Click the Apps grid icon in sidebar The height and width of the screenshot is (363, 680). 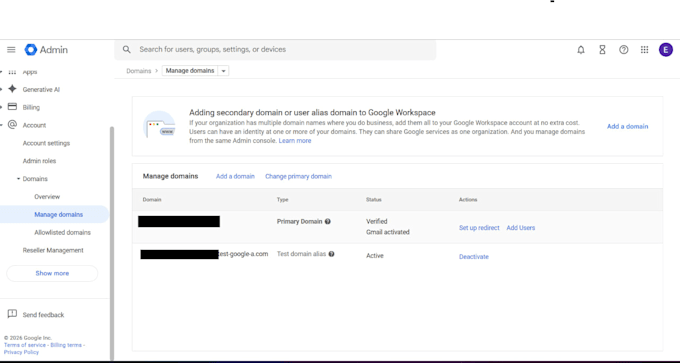pyautogui.click(x=13, y=72)
